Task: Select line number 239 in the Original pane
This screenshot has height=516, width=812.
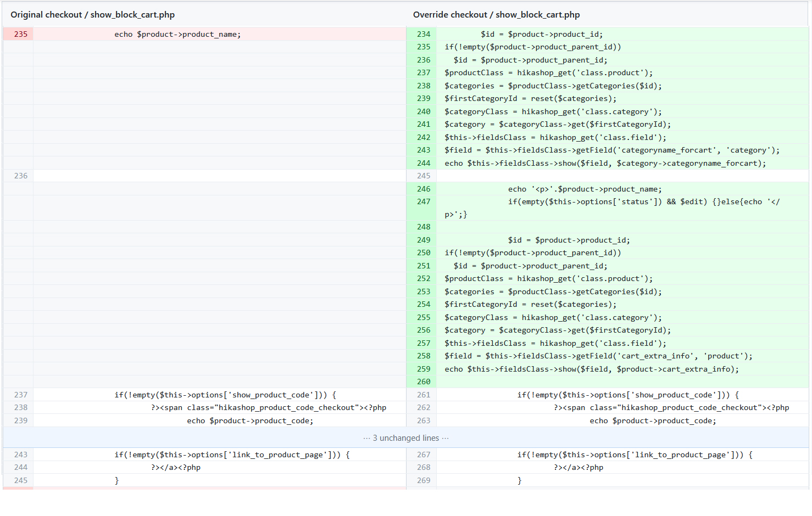Action: [21, 420]
